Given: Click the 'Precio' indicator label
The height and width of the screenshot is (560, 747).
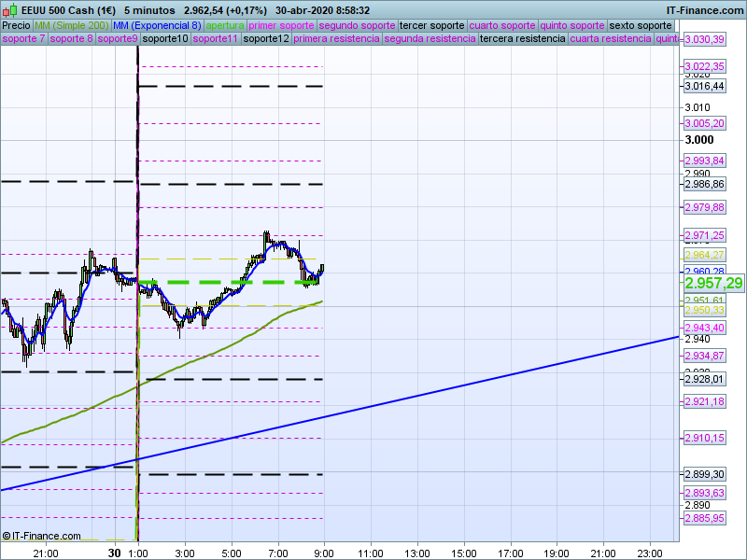Looking at the screenshot, I should click(x=16, y=25).
